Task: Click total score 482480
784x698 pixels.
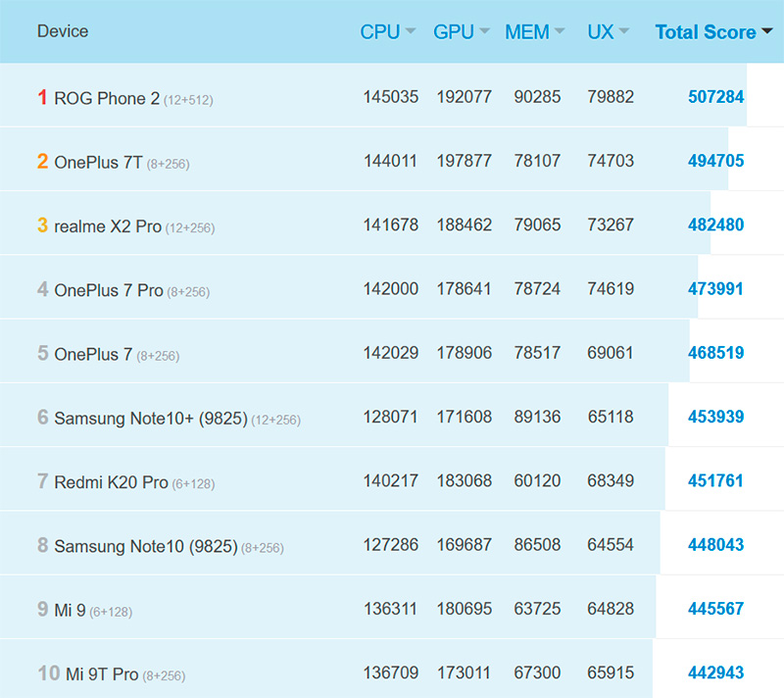Action: (715, 225)
